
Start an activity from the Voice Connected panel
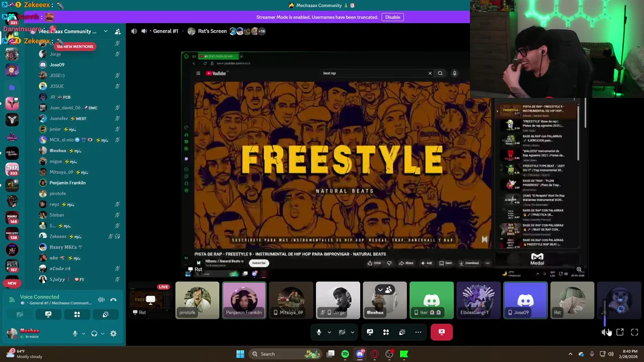tap(77, 314)
